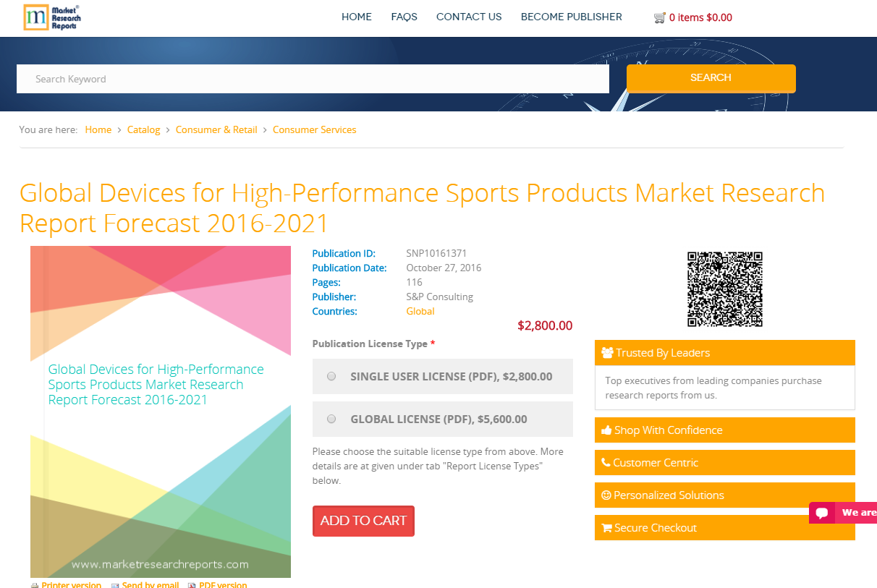Screen dimensions: 877x588
Task: Expand the Secure Checkout section
Action: click(x=725, y=528)
